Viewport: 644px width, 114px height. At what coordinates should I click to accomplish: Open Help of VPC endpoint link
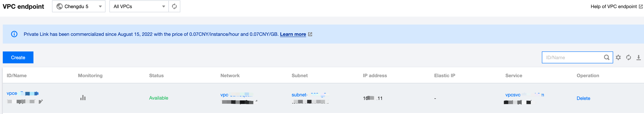614,7
